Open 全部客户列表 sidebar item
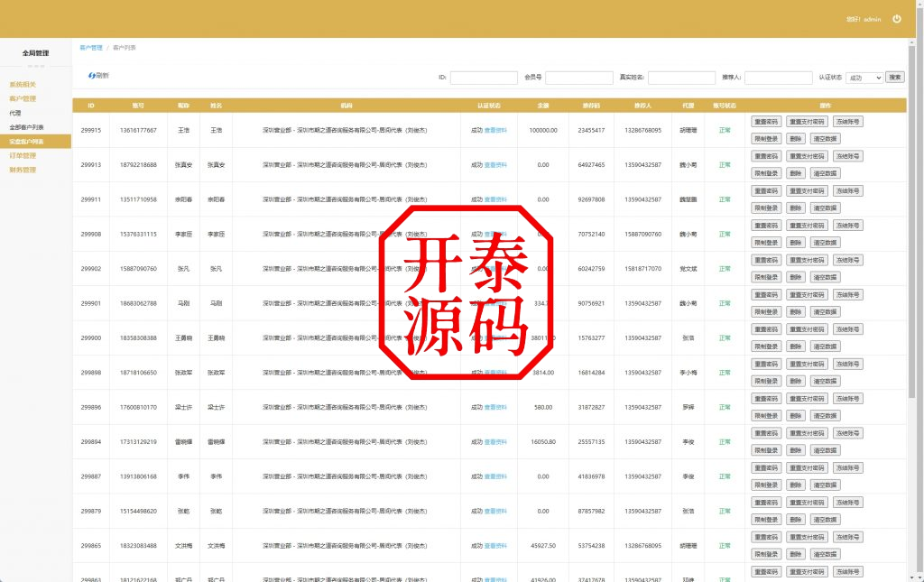 [26, 127]
